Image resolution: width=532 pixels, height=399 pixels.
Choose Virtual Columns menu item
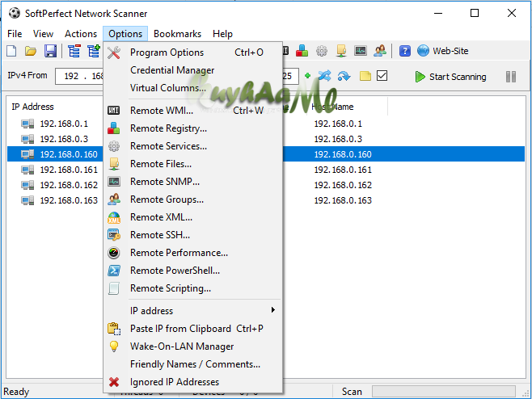[x=192, y=88]
